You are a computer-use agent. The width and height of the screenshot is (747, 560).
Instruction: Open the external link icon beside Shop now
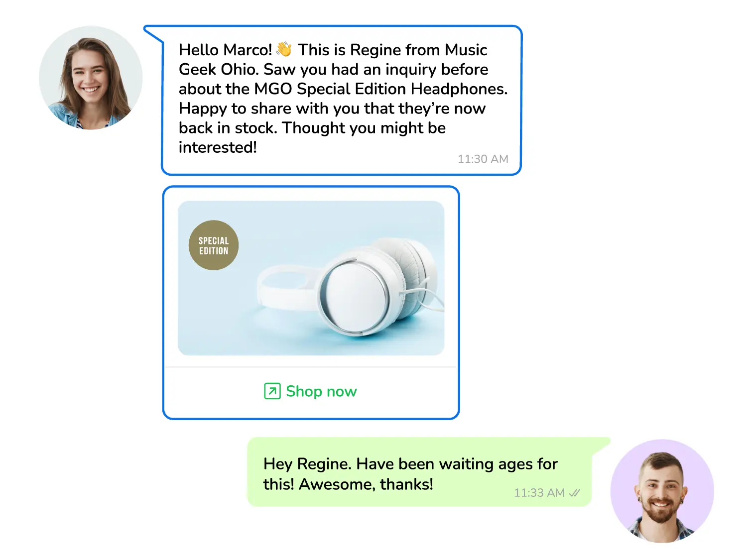(272, 391)
